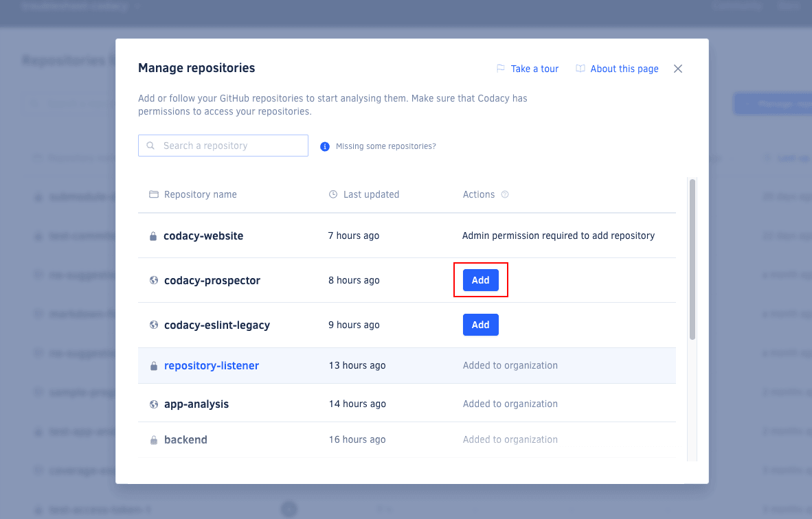This screenshot has height=519, width=812.
Task: Open the repository-listener repository link
Action: tap(211, 365)
